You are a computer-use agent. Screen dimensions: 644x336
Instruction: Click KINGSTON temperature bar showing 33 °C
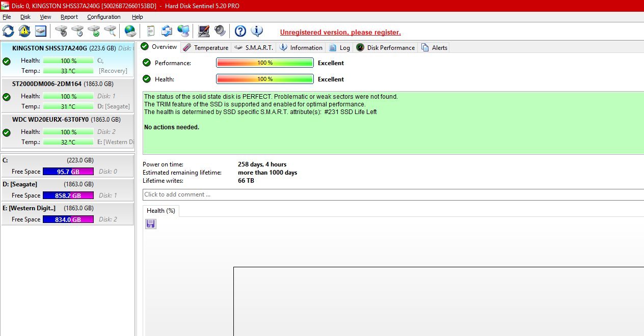click(x=68, y=71)
